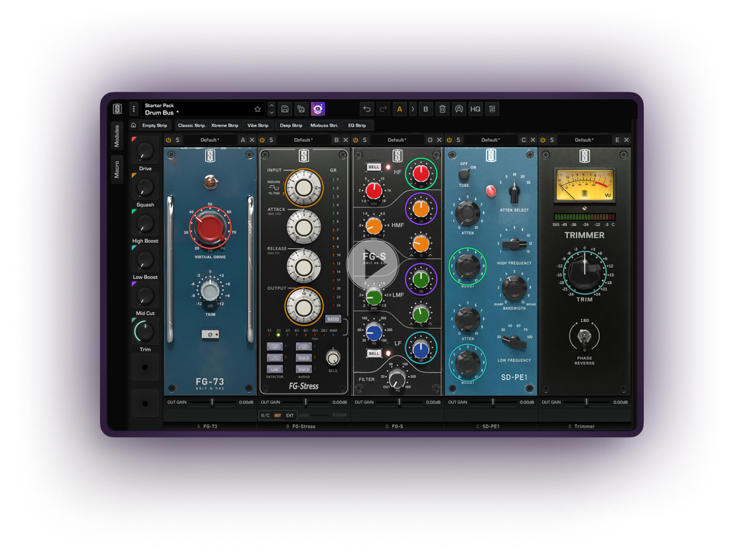Toggle power on the FG-73 module

pos(169,140)
